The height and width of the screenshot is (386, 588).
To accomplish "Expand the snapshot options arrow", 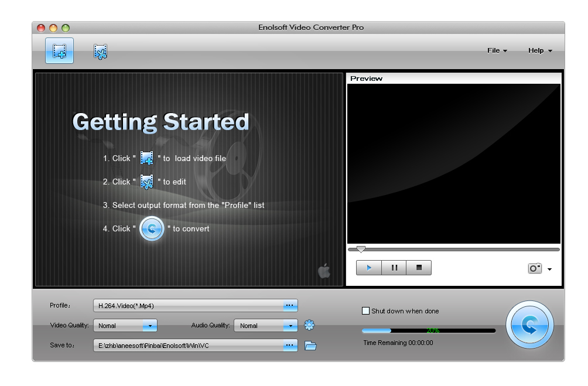I will pyautogui.click(x=550, y=269).
